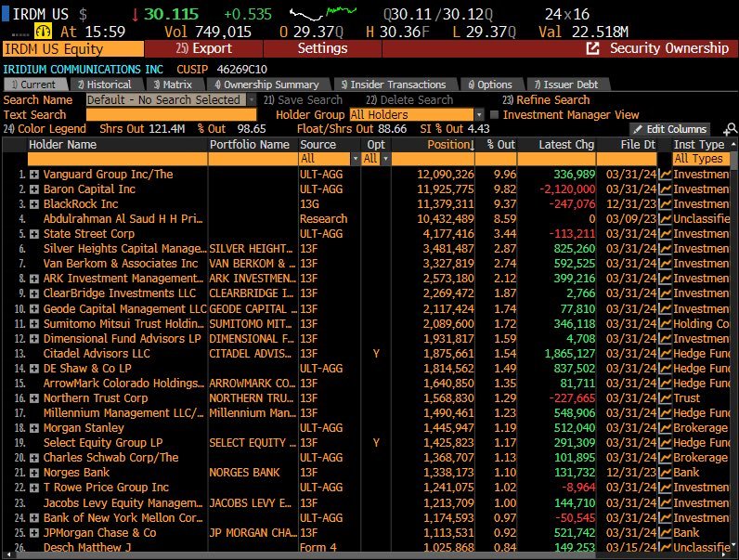Open the Holder Group All Holders dropdown
Viewport: 739px width, 560px height.
479,114
